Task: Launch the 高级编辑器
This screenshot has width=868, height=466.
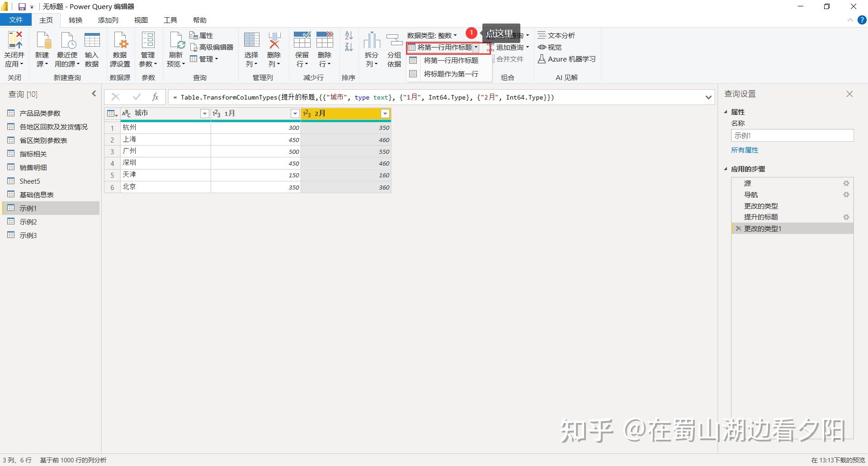Action: [212, 47]
